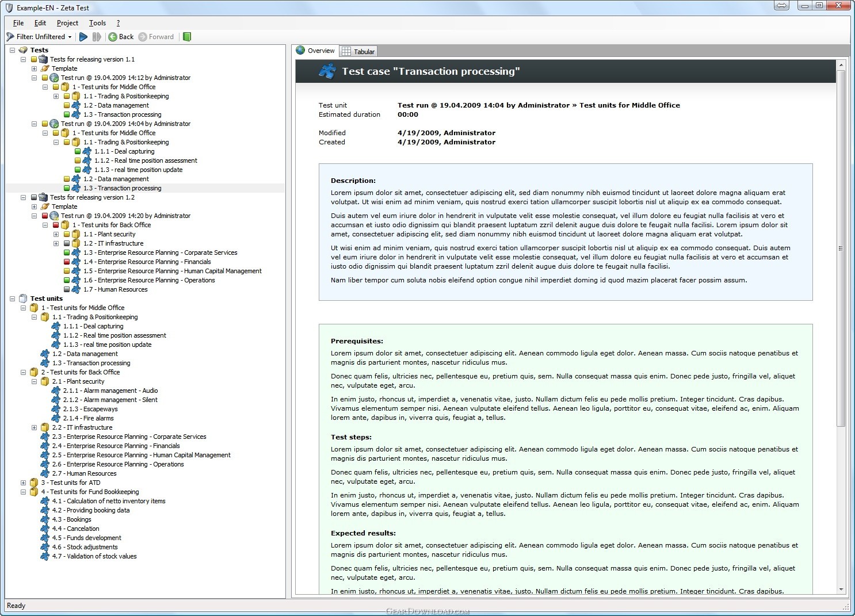This screenshot has width=855, height=616.
Task: Select 2.6 - Enterprise Resource Planning - Operations
Action: [118, 464]
